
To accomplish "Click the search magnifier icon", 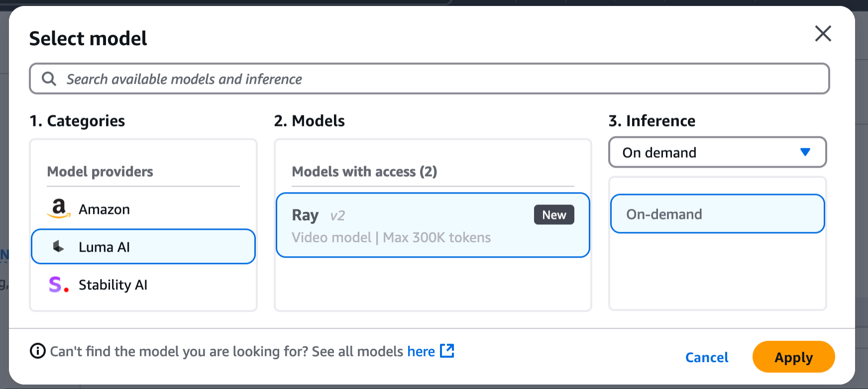I will (49, 79).
